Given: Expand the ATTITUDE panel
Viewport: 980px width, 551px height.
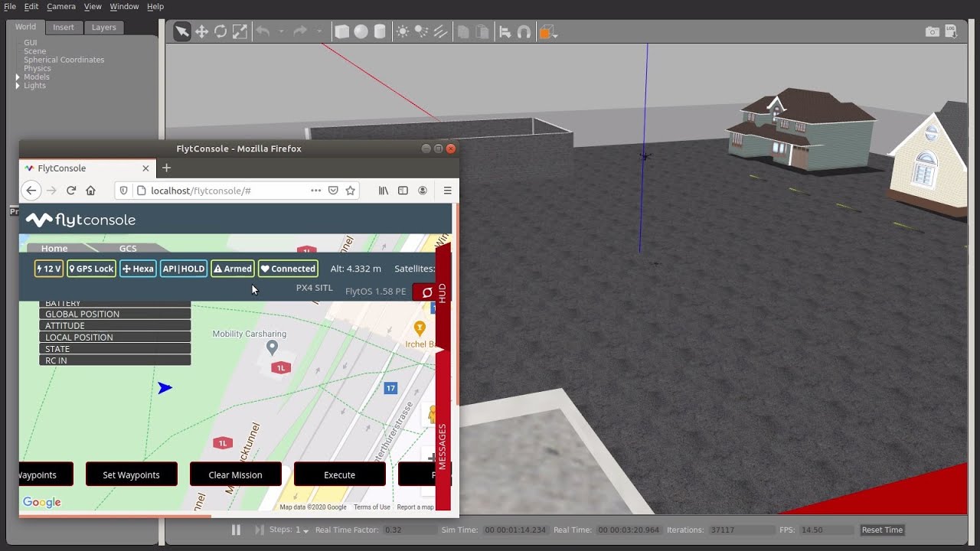Looking at the screenshot, I should pos(115,325).
